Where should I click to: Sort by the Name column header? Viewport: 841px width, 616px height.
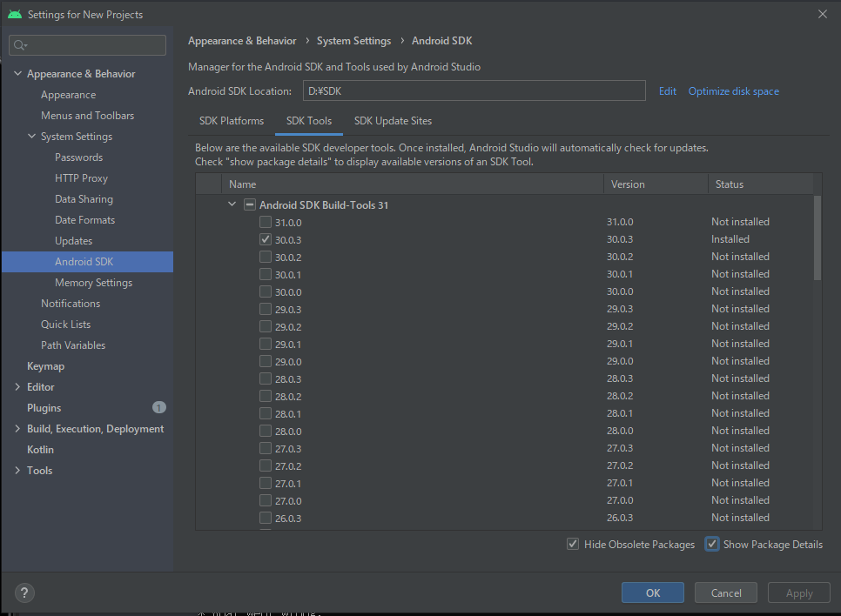pyautogui.click(x=413, y=184)
